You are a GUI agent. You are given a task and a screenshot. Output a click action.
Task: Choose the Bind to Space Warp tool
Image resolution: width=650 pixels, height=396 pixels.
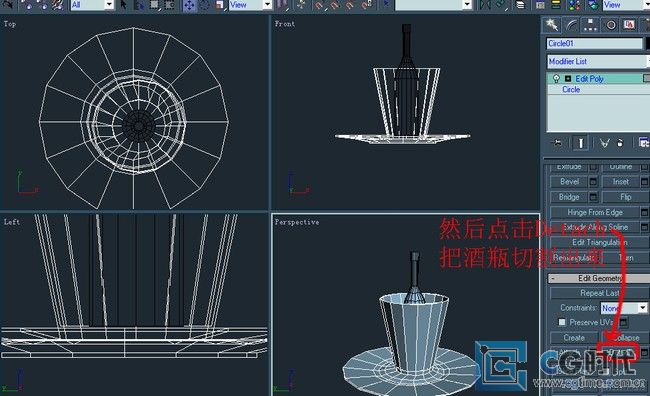58,5
